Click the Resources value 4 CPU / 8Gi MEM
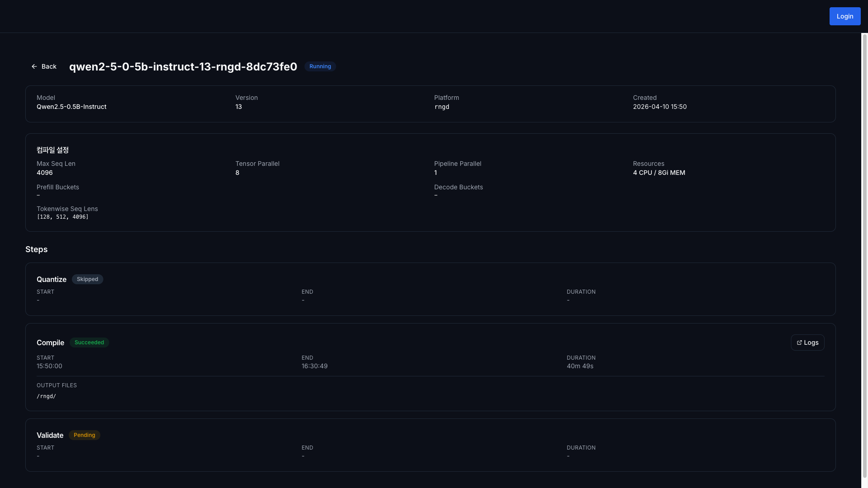 (x=659, y=173)
